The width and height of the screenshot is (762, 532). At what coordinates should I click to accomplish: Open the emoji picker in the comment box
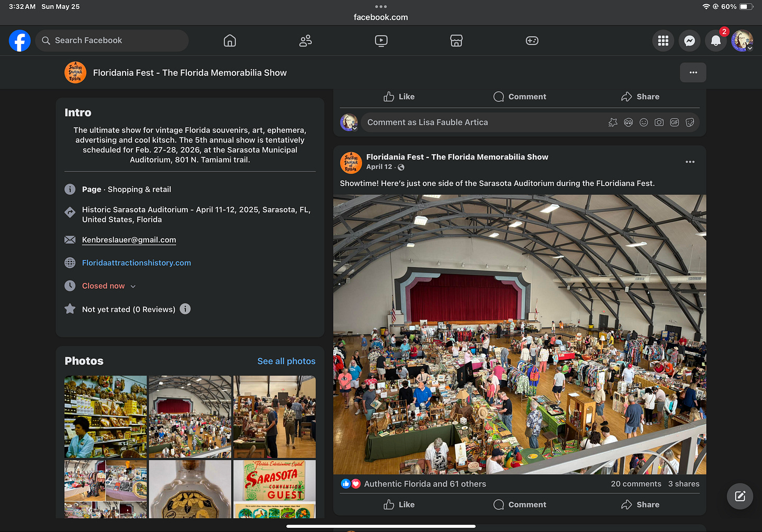(644, 122)
